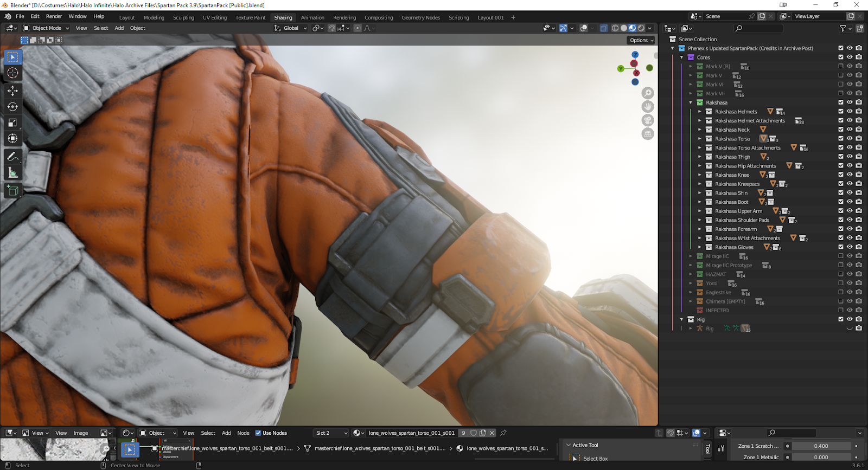The height and width of the screenshot is (470, 868).
Task: Adjust the Zone 1 Scratch slider
Action: (x=821, y=446)
